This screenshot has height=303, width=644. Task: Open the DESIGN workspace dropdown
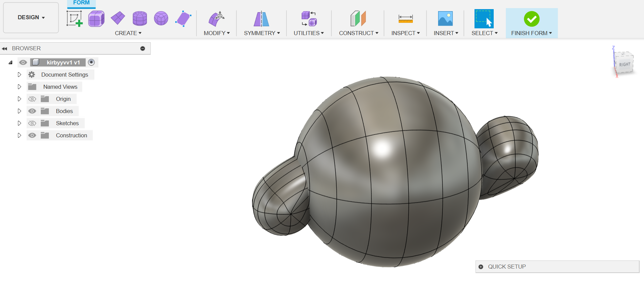pyautogui.click(x=31, y=18)
